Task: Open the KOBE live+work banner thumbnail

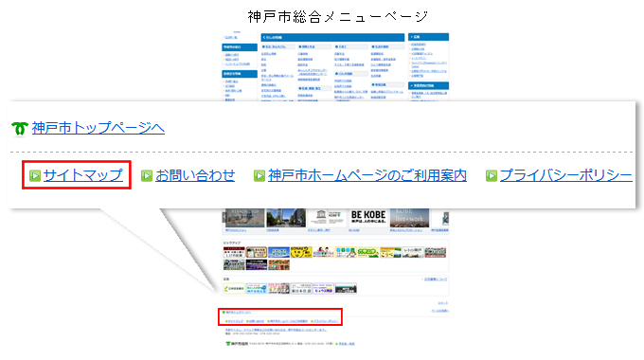Action: point(409,218)
